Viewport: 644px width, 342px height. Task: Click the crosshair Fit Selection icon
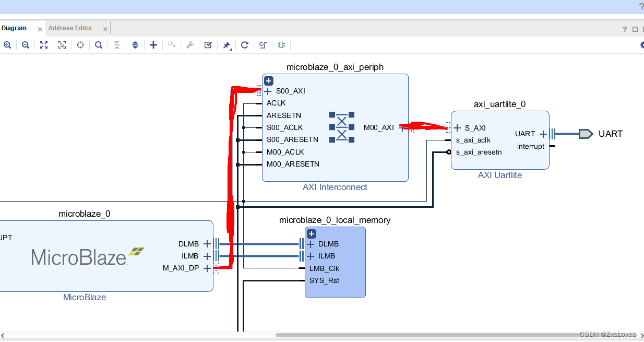point(80,45)
